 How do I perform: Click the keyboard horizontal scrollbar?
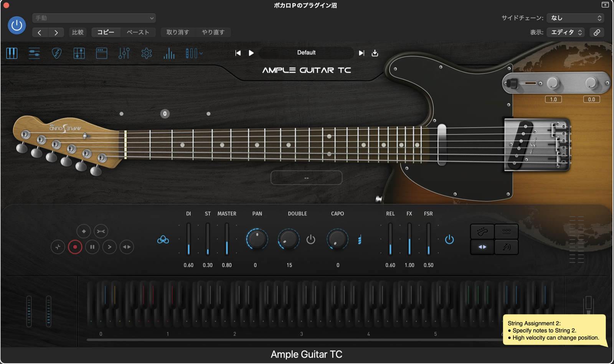(x=294, y=340)
